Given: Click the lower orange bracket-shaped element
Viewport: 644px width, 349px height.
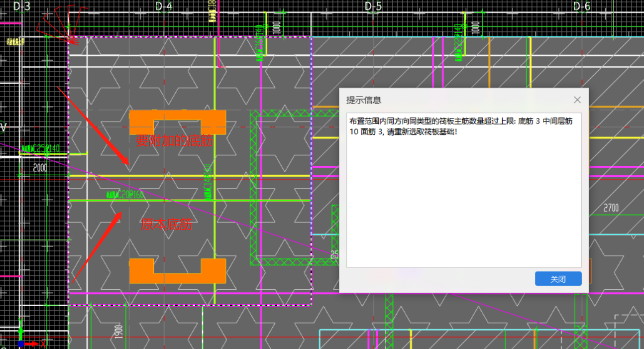Looking at the screenshot, I should pos(178,271).
